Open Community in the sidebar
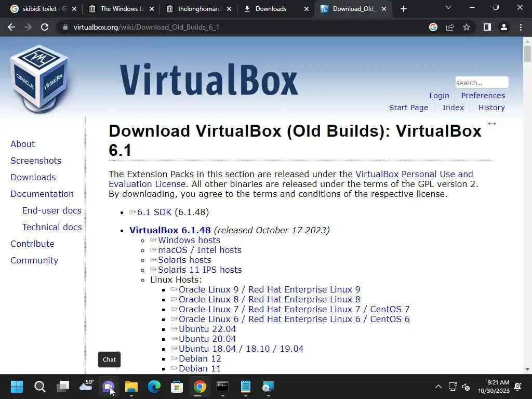The image size is (532, 399). pos(34,261)
